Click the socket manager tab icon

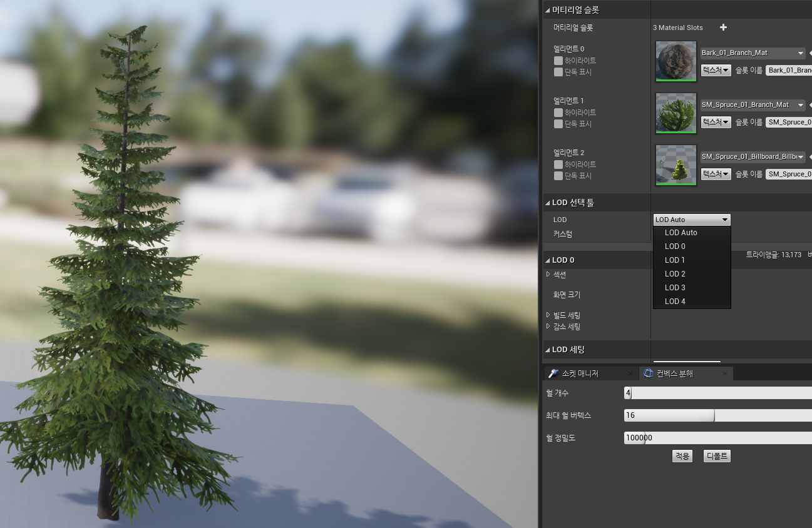553,373
